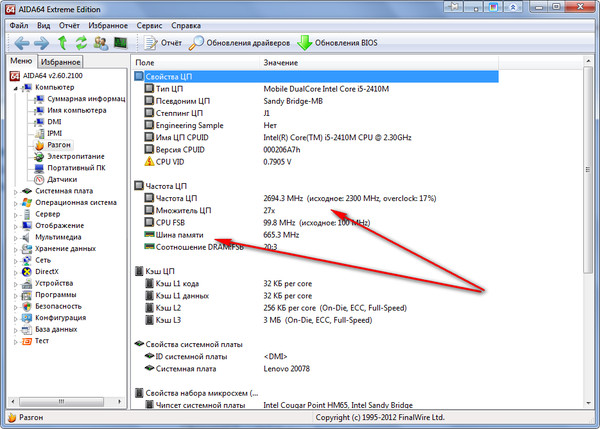Screen dimensions: 600x429
Task: Open the users icon in the toolbar
Action: [x=101, y=42]
